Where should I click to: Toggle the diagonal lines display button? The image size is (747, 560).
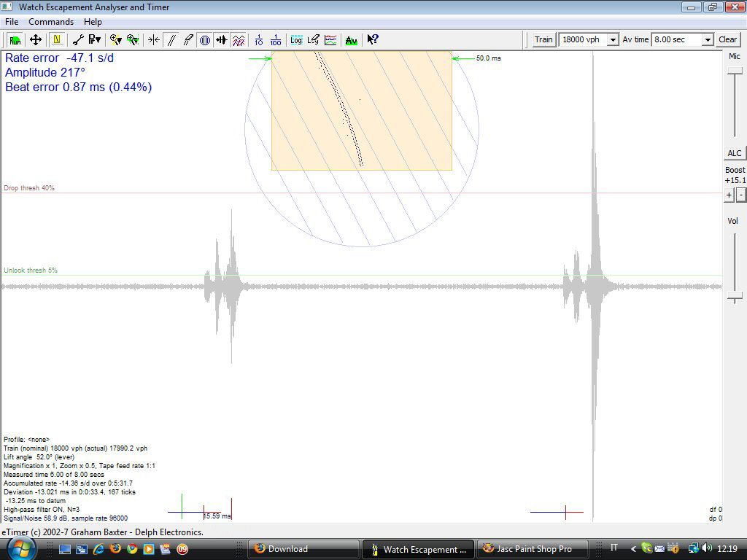171,40
